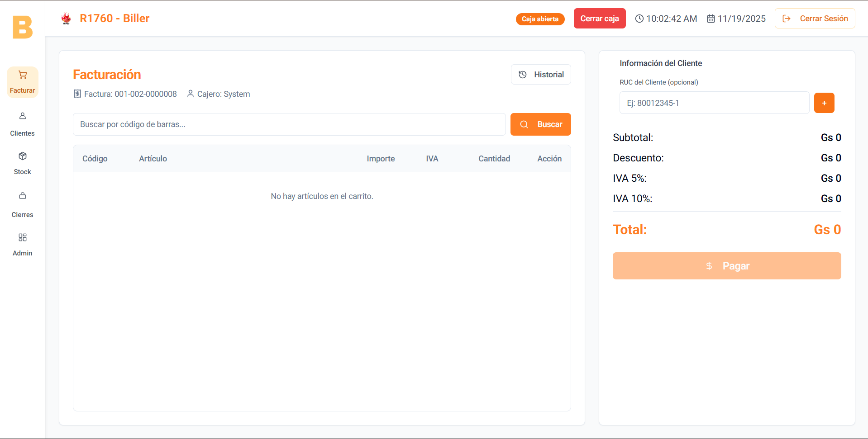Image resolution: width=868 pixels, height=439 pixels.
Task: Open the Facturar shopping cart section
Action: coord(22,82)
